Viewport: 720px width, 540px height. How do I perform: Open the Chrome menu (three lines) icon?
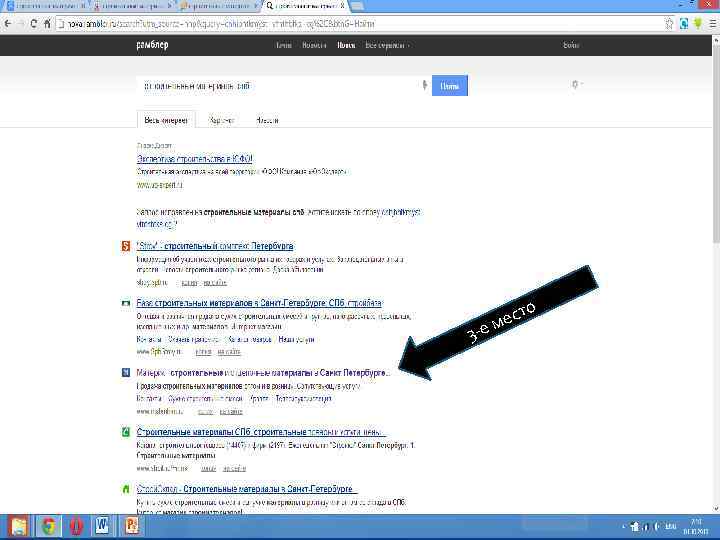pyautogui.click(x=713, y=24)
